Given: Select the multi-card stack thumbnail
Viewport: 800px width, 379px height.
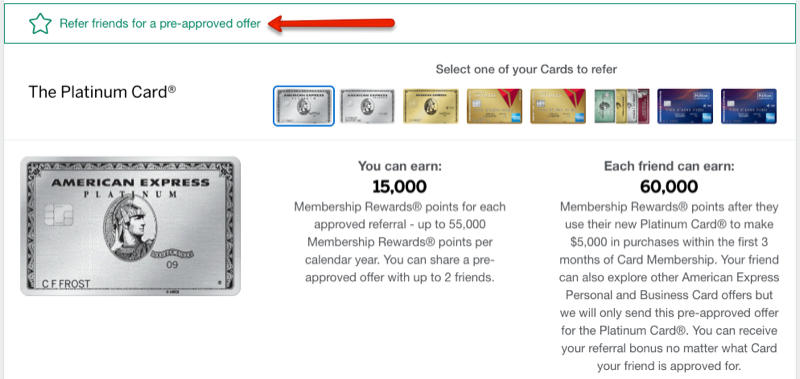Looking at the screenshot, I should [621, 106].
